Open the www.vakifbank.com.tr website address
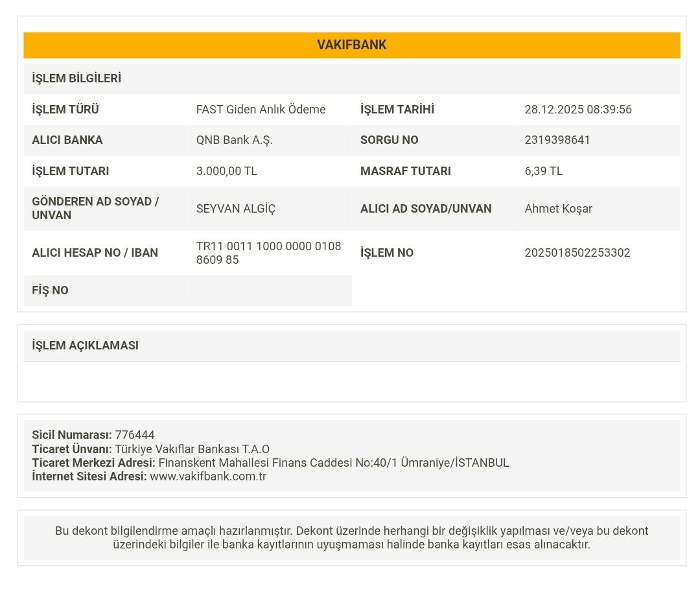 [208, 476]
